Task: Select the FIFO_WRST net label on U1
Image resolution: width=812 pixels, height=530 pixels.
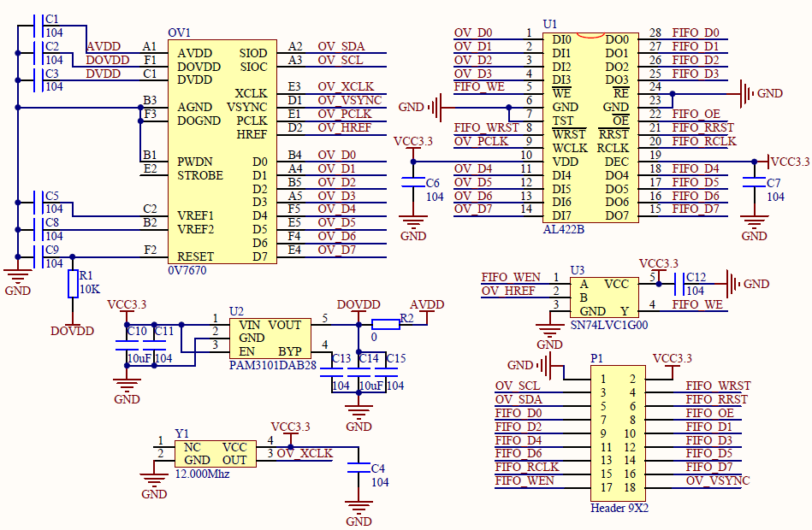Action: click(486, 127)
